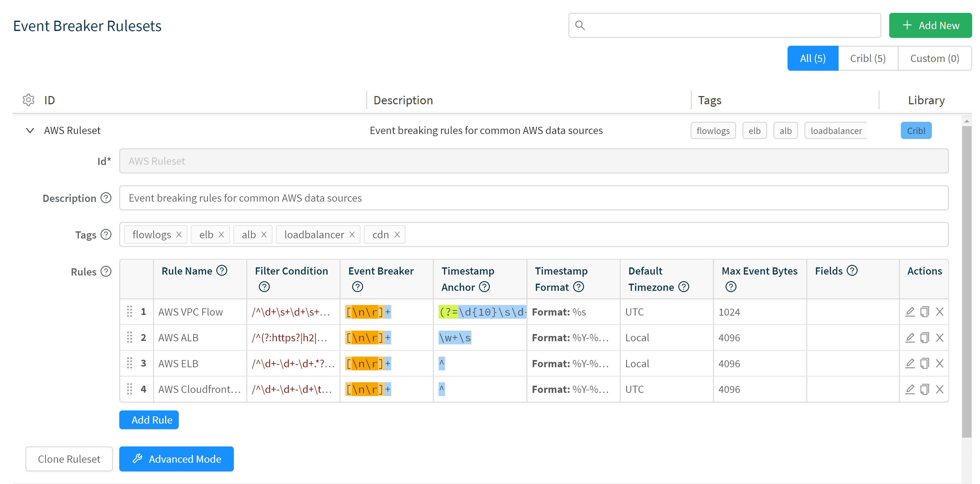Switch to the Cribl (5) tab
This screenshot has height=484, width=980.
867,58
